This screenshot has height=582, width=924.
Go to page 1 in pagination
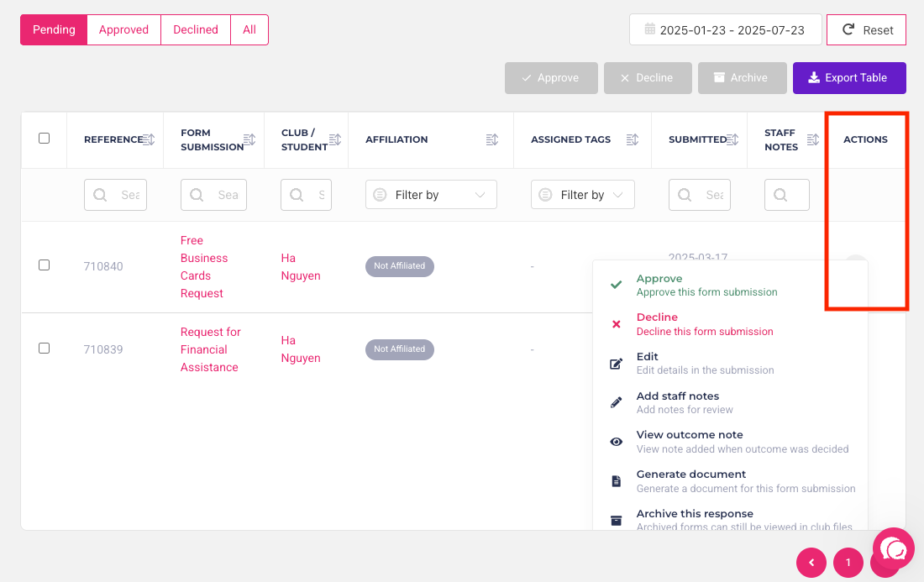pos(848,563)
